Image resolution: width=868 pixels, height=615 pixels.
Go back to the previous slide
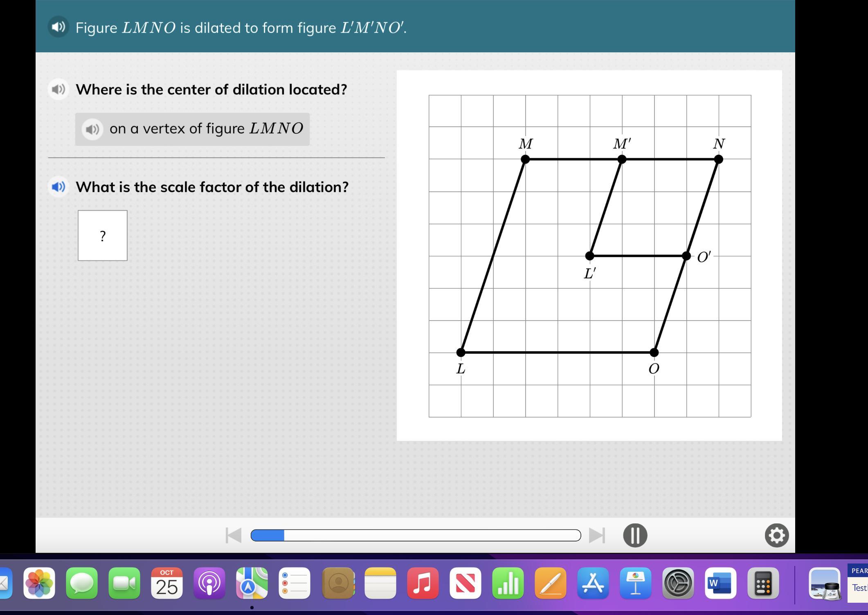click(234, 535)
